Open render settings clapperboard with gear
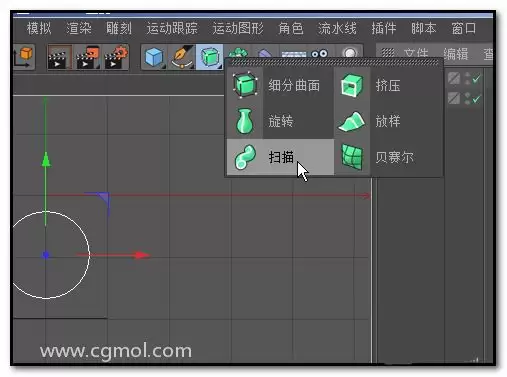 pyautogui.click(x=116, y=57)
